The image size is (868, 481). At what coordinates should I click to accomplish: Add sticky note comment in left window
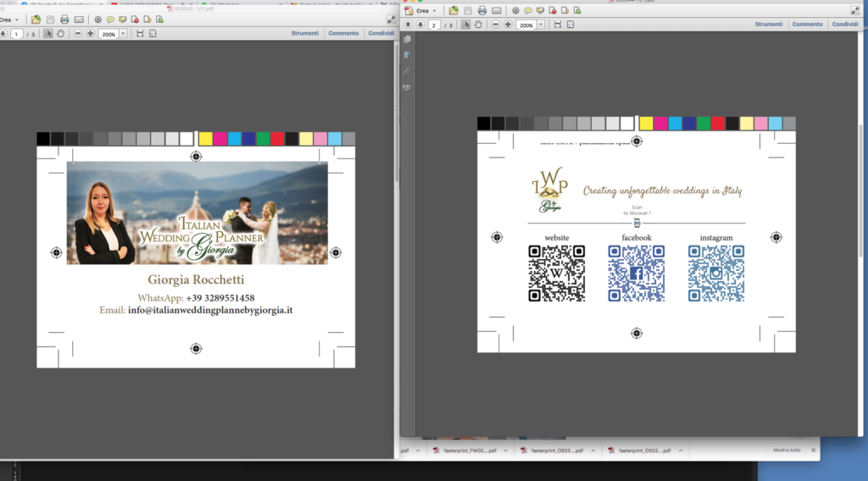110,19
